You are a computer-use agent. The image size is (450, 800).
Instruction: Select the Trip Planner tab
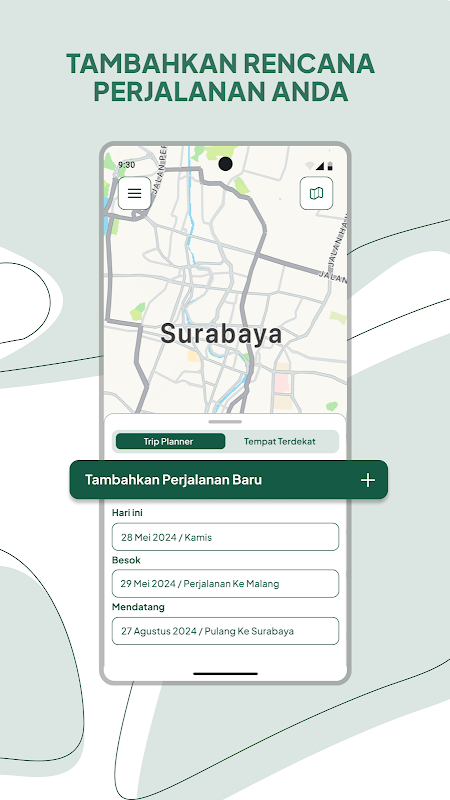tap(170, 441)
